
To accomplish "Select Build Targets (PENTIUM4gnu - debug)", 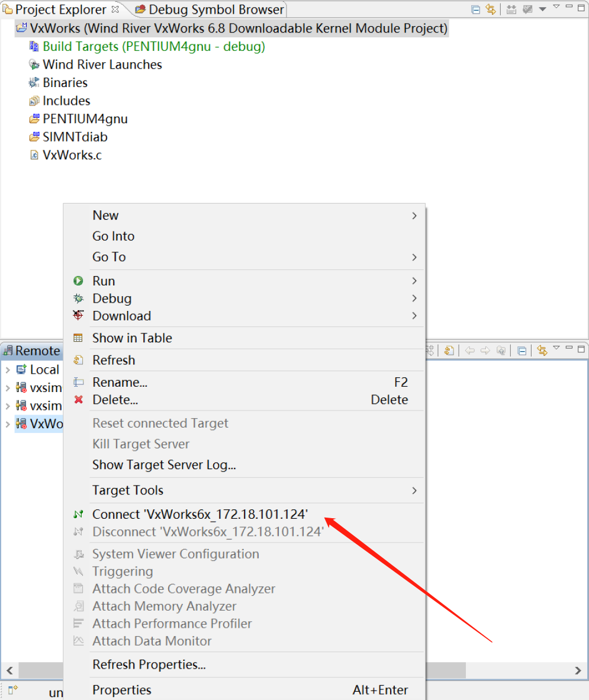I will [x=153, y=46].
